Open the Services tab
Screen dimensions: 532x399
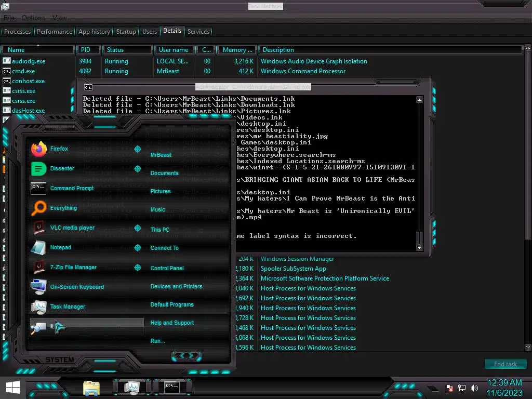pyautogui.click(x=198, y=32)
